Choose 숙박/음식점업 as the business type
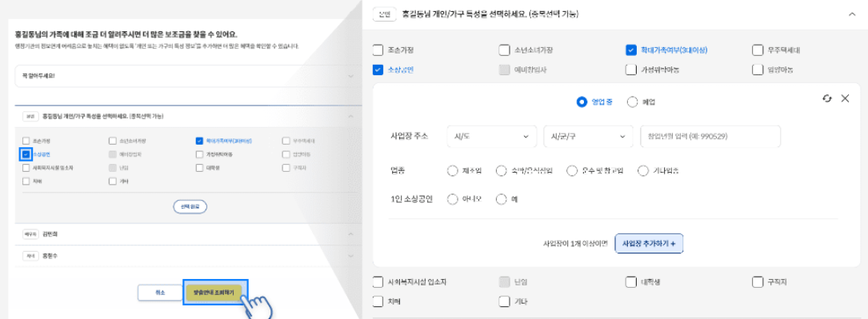The width and height of the screenshot is (868, 319). 502,171
